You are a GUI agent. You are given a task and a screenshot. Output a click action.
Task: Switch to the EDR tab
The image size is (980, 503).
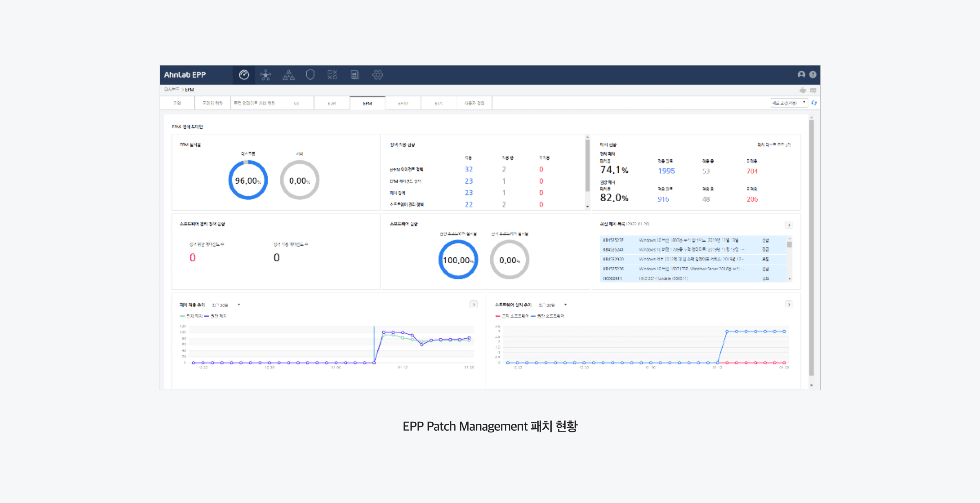point(332,103)
